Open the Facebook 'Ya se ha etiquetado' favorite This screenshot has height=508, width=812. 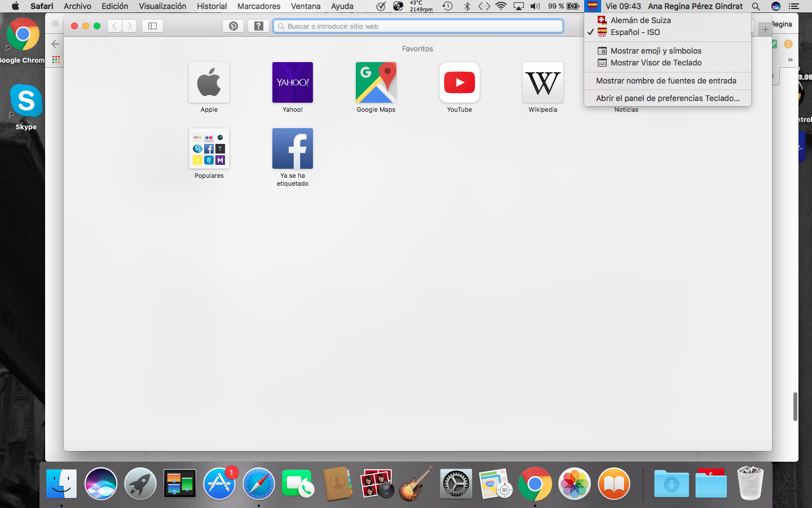pyautogui.click(x=293, y=148)
